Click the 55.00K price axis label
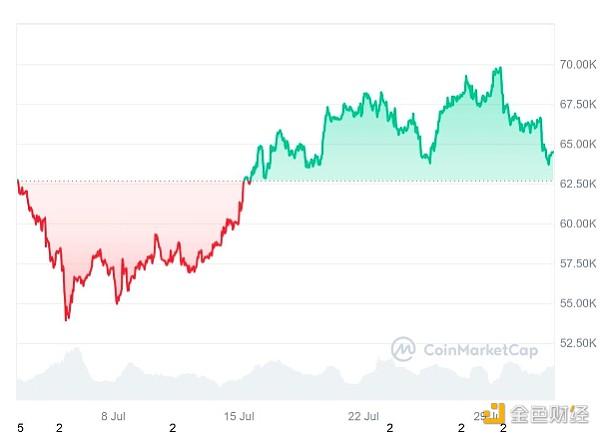600x435 pixels. pyautogui.click(x=579, y=303)
